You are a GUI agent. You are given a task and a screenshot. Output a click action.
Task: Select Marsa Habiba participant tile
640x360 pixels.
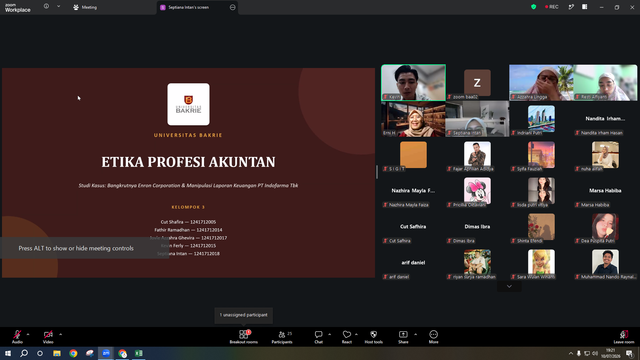click(605, 191)
